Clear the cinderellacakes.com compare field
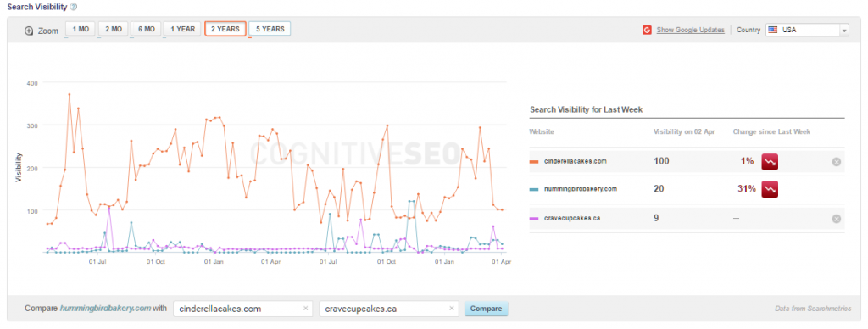 (305, 309)
